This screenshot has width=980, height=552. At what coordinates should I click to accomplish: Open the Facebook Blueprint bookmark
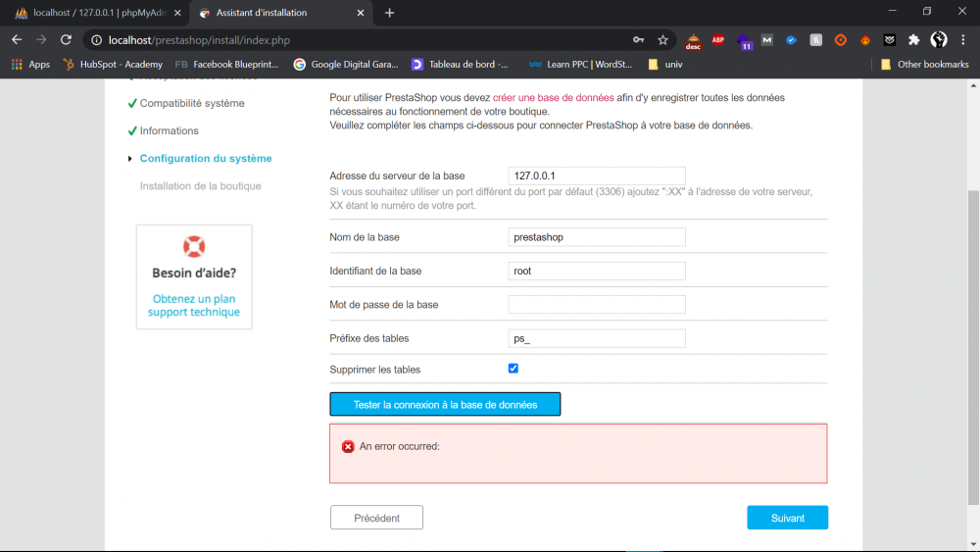pyautogui.click(x=227, y=65)
